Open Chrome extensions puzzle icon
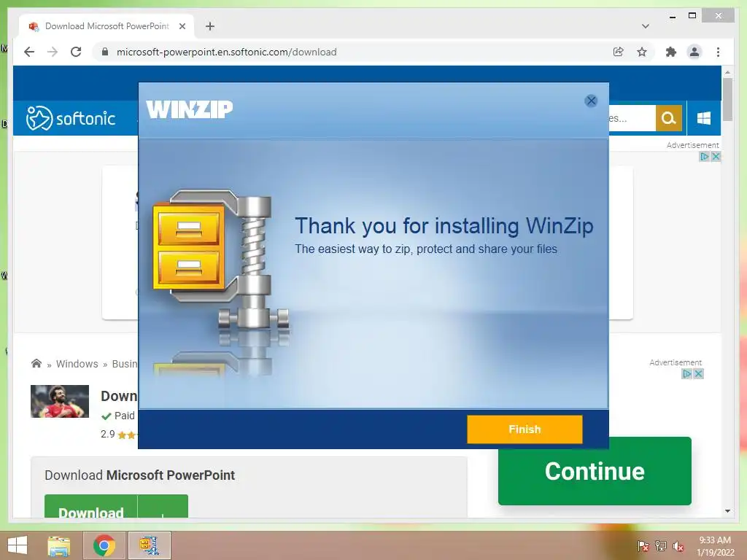 tap(671, 52)
